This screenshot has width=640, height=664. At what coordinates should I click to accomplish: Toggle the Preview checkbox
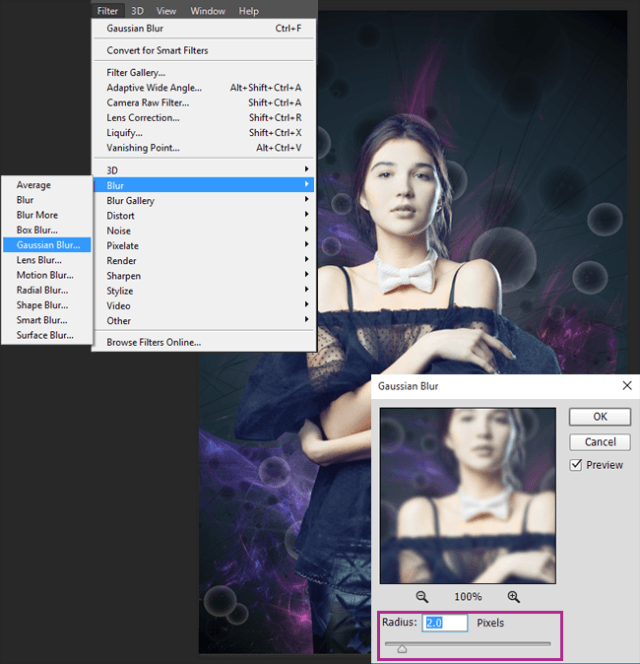pyautogui.click(x=576, y=465)
